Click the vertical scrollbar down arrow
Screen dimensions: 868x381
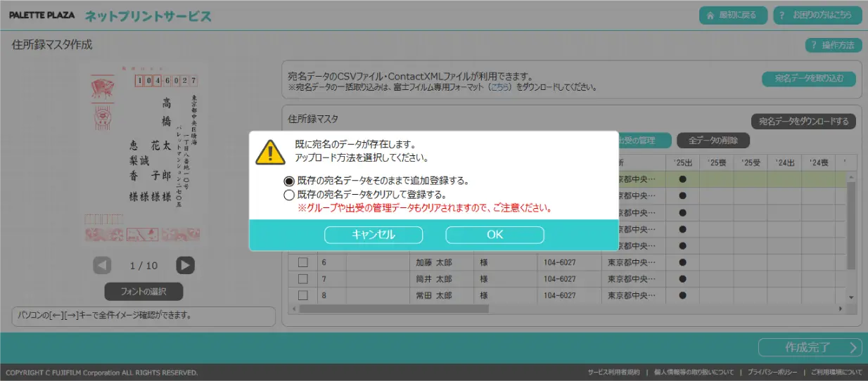coord(850,297)
